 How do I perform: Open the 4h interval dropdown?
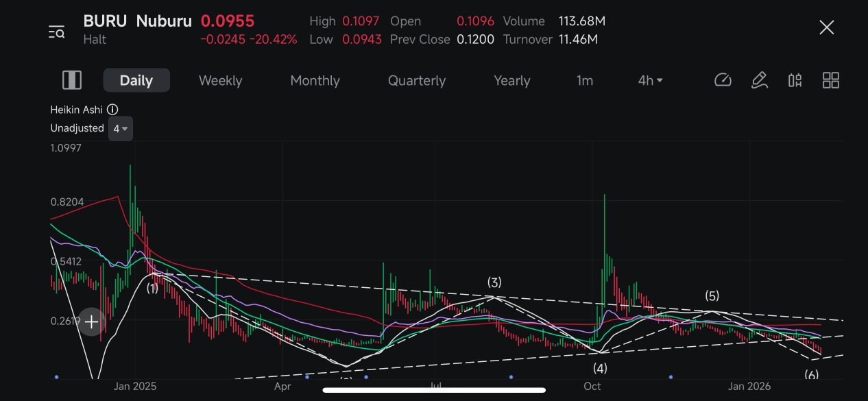pyautogui.click(x=650, y=80)
